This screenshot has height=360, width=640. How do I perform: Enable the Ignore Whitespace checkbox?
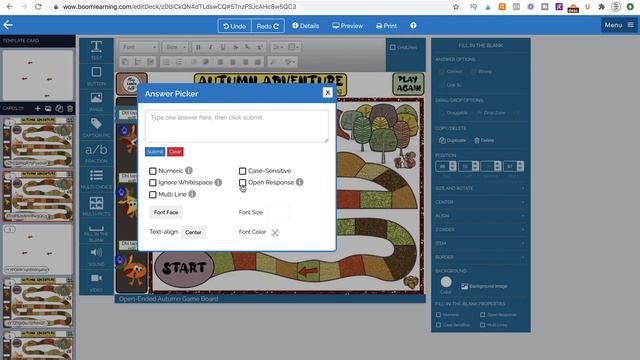[153, 182]
